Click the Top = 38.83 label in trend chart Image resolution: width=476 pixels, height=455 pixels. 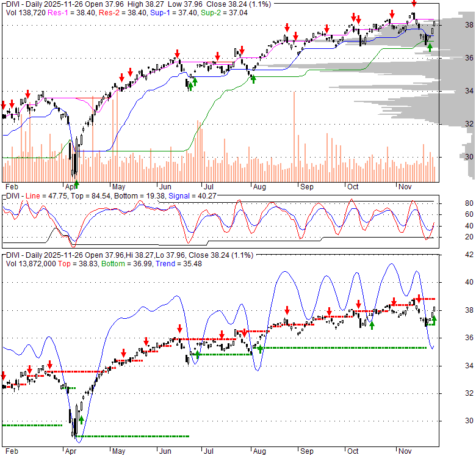(x=78, y=264)
